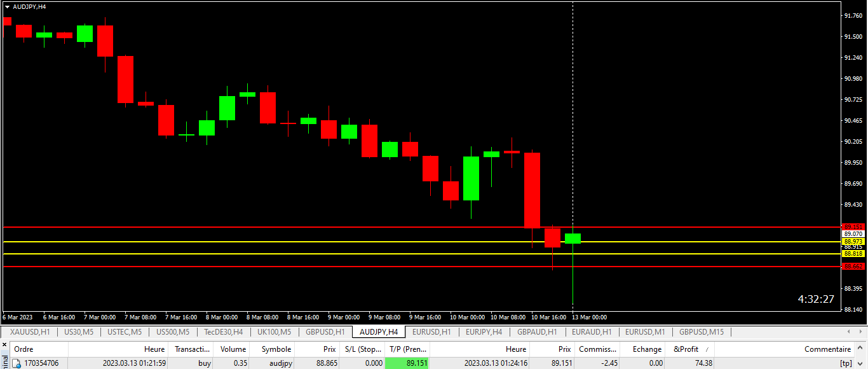The height and width of the screenshot is (369, 868).
Task: Select the EURJPY,H4 chart tab
Action: click(484, 332)
